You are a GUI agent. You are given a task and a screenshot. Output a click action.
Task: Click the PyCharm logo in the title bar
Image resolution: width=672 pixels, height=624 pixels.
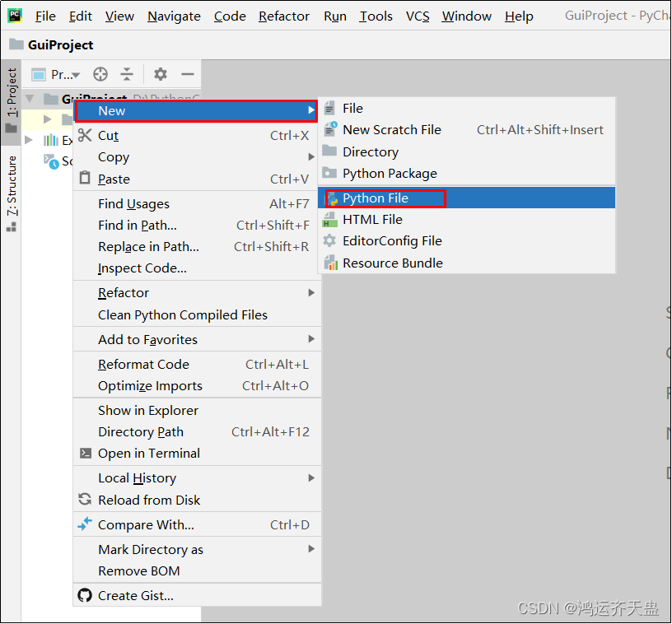click(x=13, y=16)
